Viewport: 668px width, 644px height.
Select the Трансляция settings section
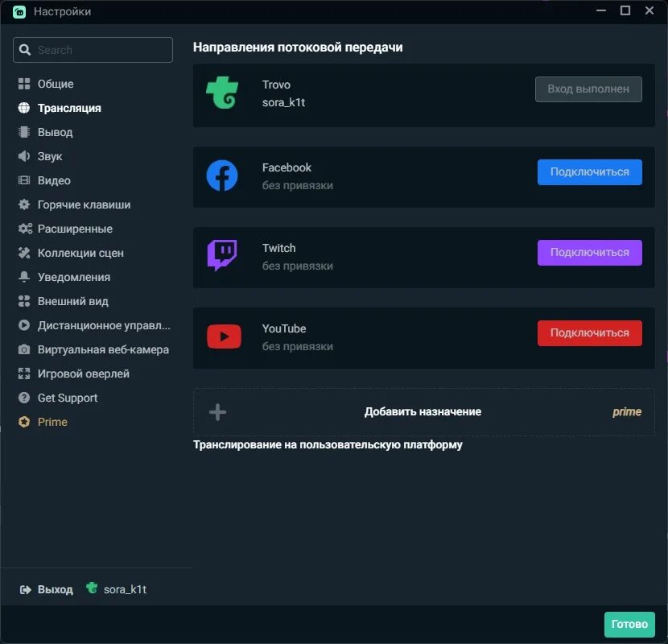(x=76, y=108)
